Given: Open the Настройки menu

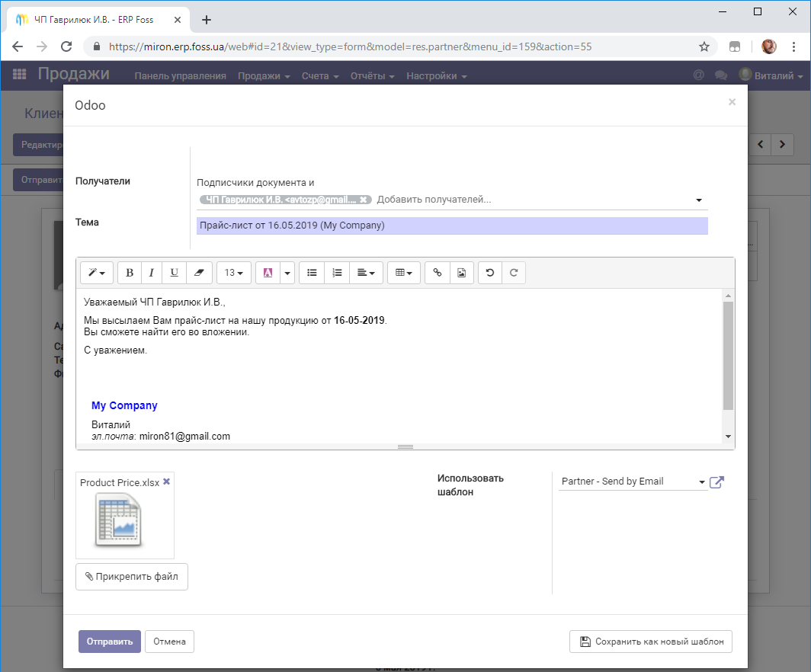Looking at the screenshot, I should click(x=437, y=76).
